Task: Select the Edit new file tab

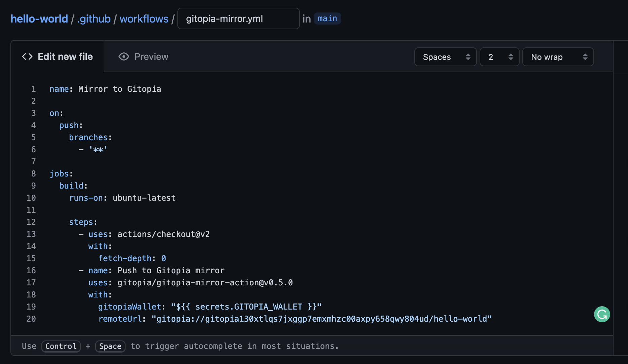Action: pos(57,56)
